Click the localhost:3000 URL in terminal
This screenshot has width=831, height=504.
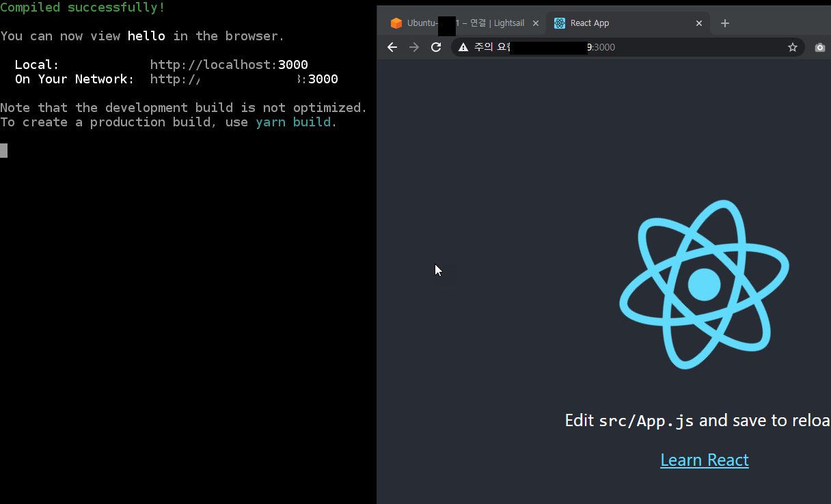pos(229,65)
